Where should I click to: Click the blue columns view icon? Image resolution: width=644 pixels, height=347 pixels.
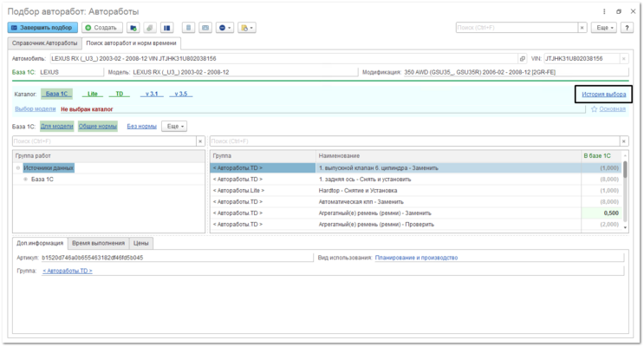tap(166, 28)
